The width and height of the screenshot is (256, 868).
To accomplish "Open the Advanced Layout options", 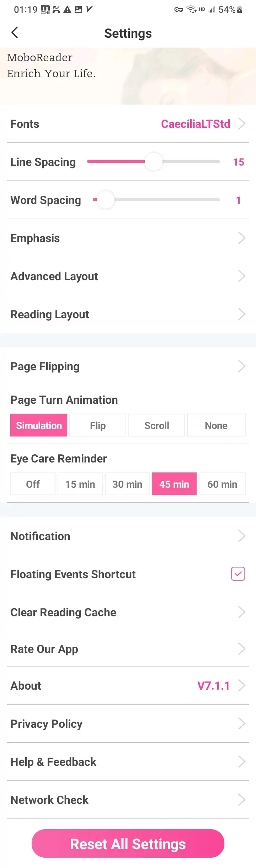I will pyautogui.click(x=128, y=276).
